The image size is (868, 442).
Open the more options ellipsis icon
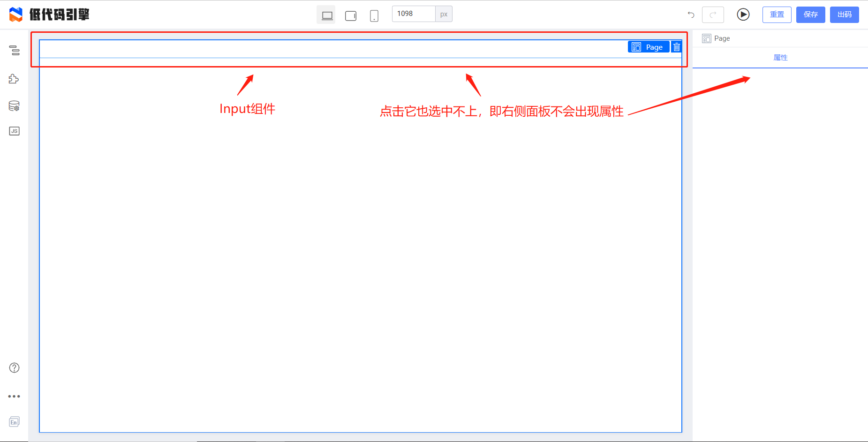click(x=14, y=396)
